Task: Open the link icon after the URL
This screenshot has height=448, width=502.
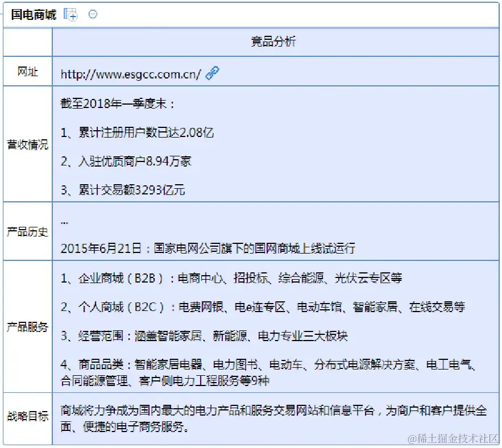Action: (212, 73)
